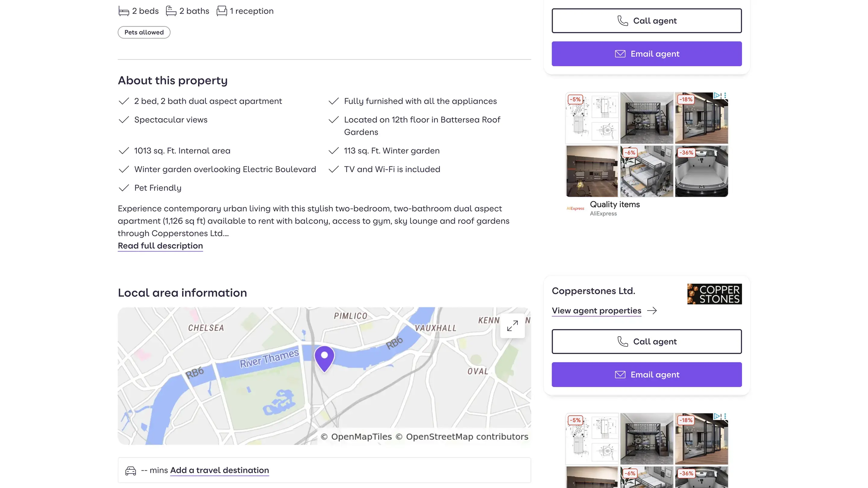
Task: Click the lower Email agent button
Action: pos(646,374)
